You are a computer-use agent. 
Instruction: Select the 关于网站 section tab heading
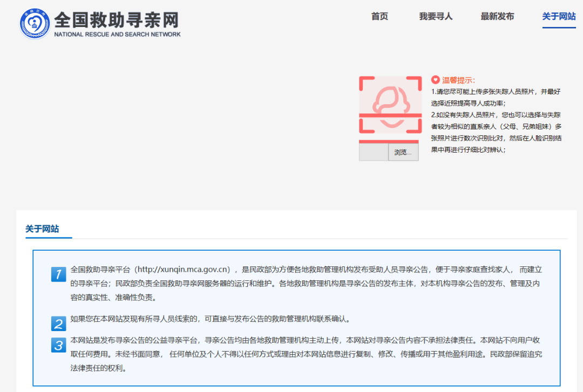pos(42,229)
